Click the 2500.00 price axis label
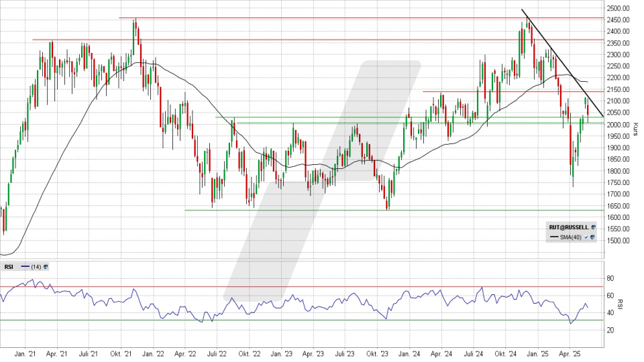This screenshot has width=644, height=362. click(618, 8)
